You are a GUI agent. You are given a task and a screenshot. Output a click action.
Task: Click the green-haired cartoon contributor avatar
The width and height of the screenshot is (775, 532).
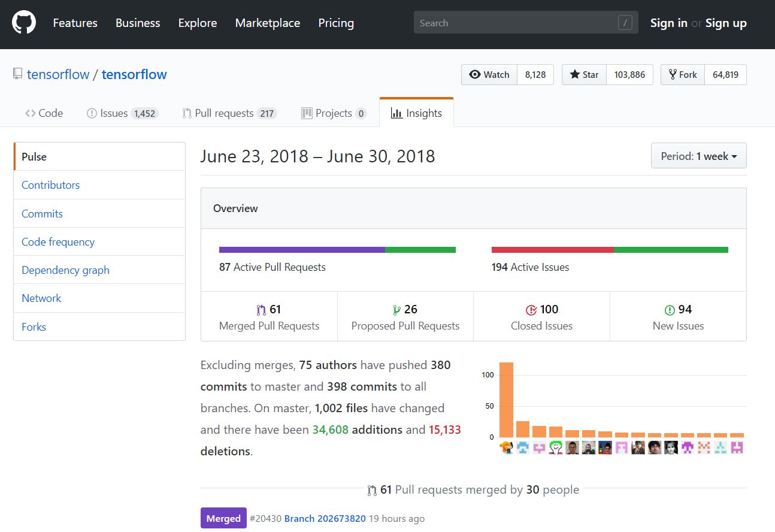[x=556, y=447]
